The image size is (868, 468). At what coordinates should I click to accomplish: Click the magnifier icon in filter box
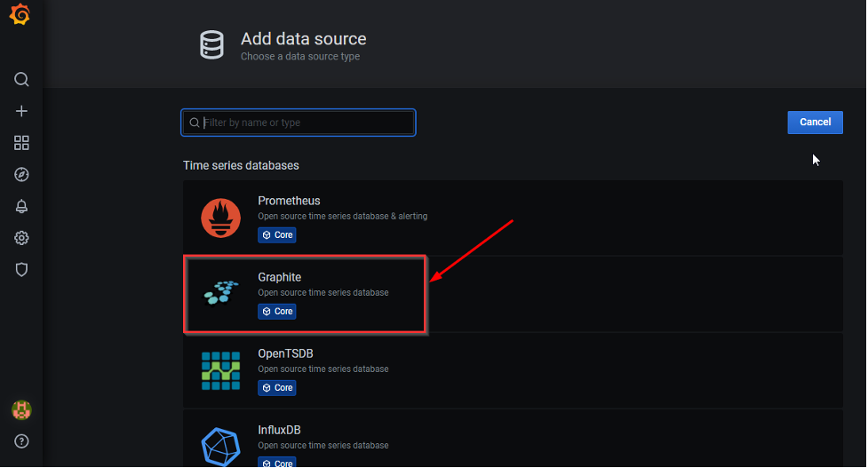195,123
